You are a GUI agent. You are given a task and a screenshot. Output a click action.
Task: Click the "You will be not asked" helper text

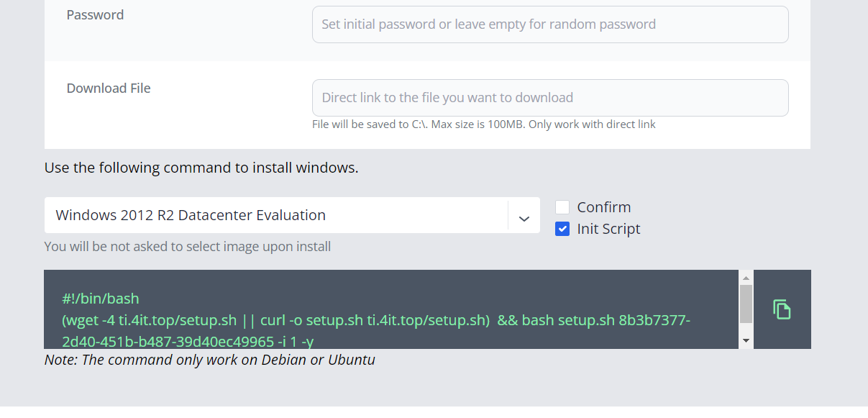click(x=187, y=247)
